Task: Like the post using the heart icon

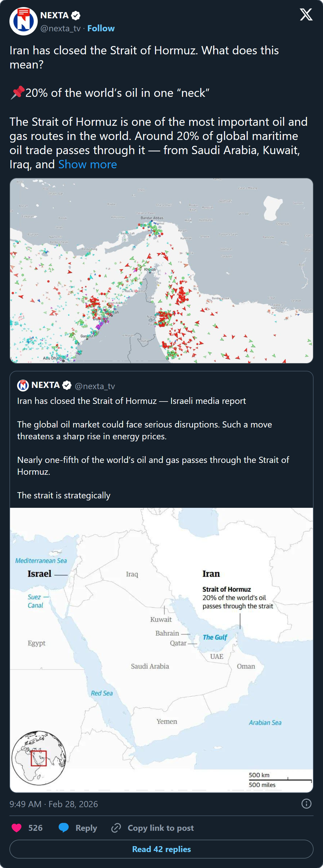Action: 16,828
